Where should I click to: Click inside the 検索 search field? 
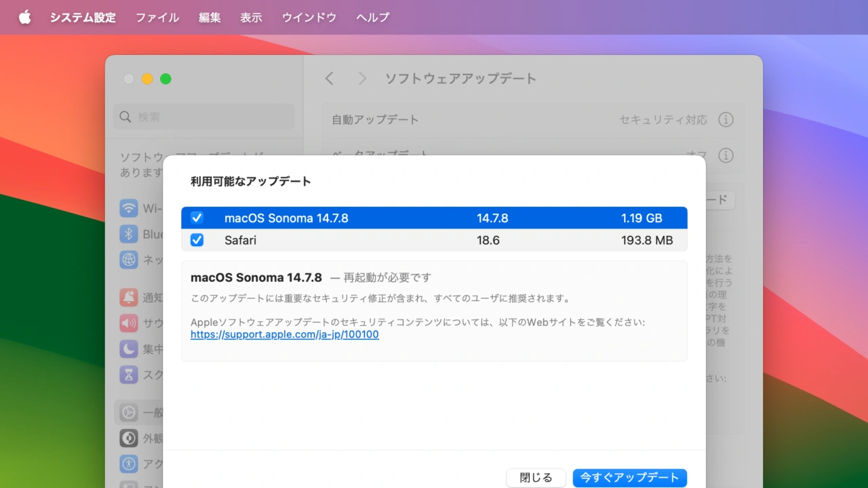pyautogui.click(x=203, y=117)
